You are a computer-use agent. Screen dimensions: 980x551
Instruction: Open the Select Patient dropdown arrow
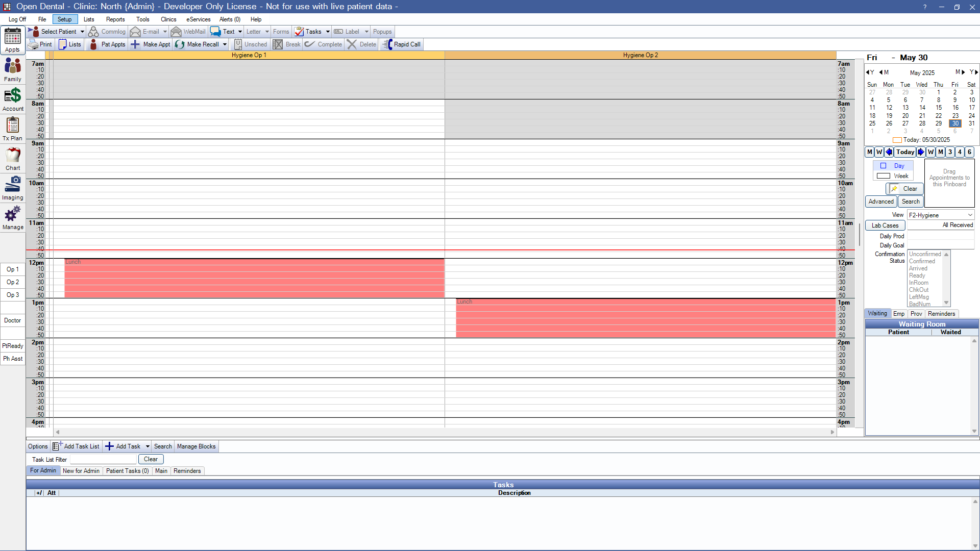click(82, 32)
